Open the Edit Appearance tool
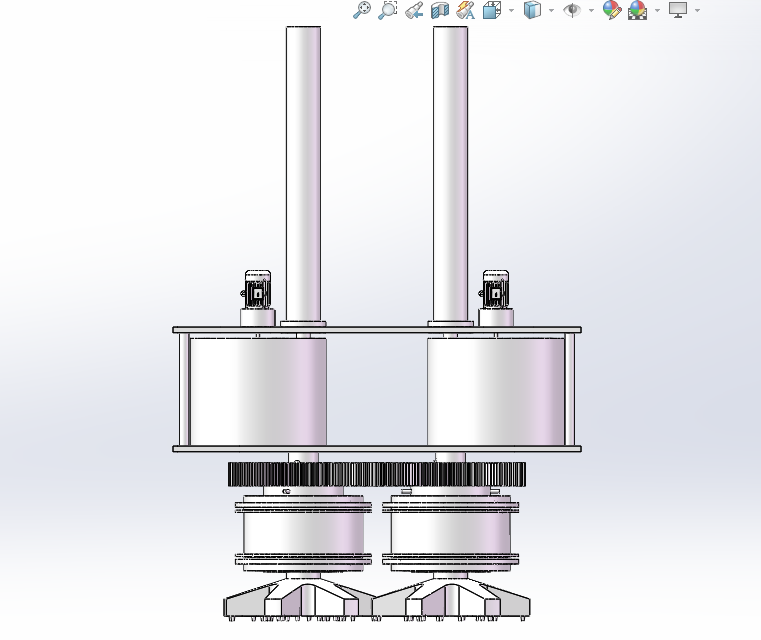Image resolution: width=761 pixels, height=640 pixels. 612,10
